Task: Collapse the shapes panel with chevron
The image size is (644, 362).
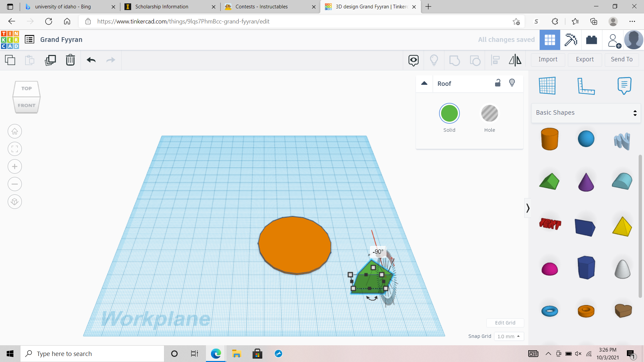Action: 528,208
